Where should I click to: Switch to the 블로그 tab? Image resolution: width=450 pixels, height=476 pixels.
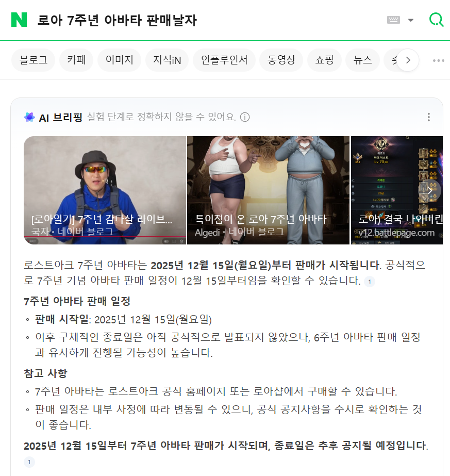(x=34, y=60)
